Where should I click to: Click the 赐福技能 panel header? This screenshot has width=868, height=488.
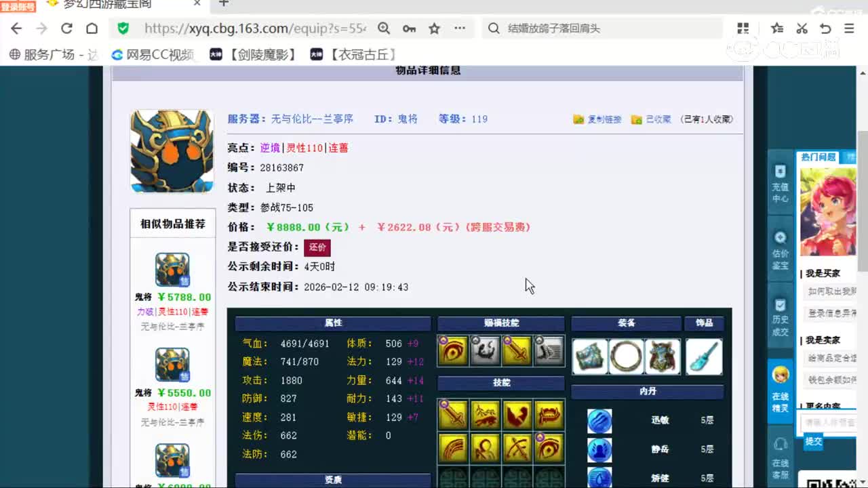tap(501, 323)
